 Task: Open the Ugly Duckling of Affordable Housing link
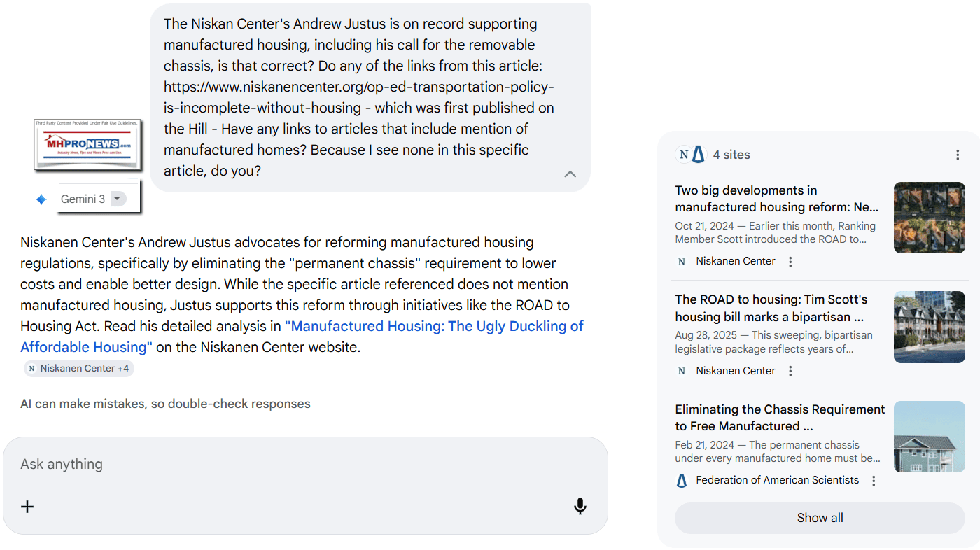pos(434,326)
